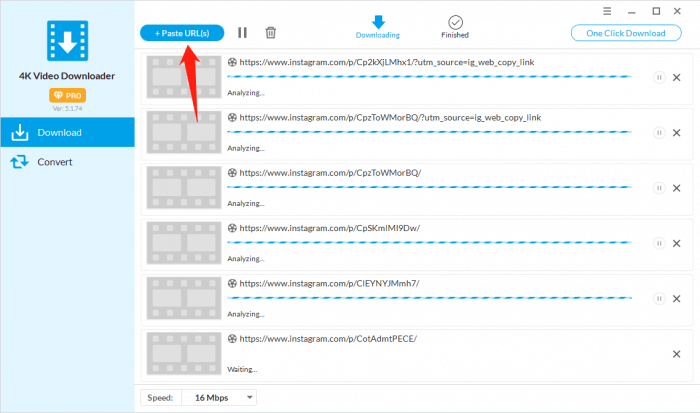Select Download in the sidebar
700x413 pixels.
tap(66, 132)
